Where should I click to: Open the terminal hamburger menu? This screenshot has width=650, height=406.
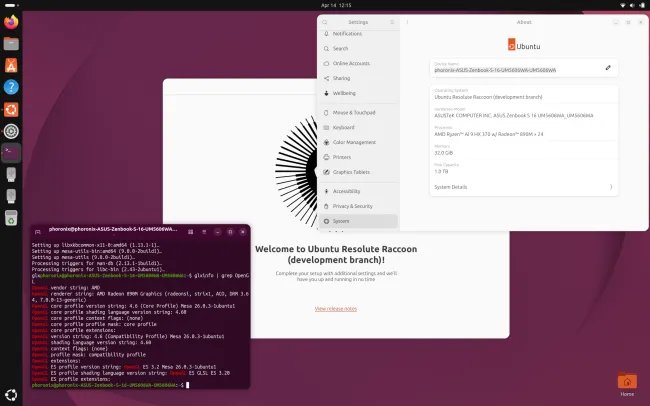pos(204,232)
